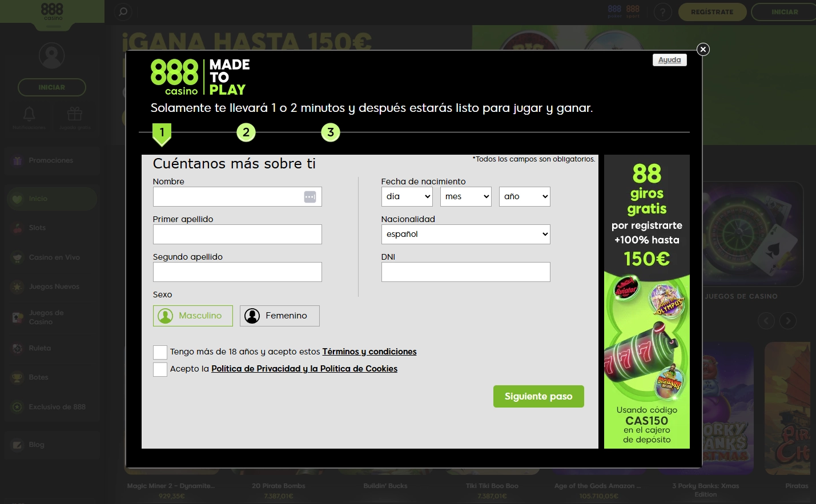Click the next carousel arrow under Juegos de Casino
Screen dimensions: 816x504
(x=788, y=321)
